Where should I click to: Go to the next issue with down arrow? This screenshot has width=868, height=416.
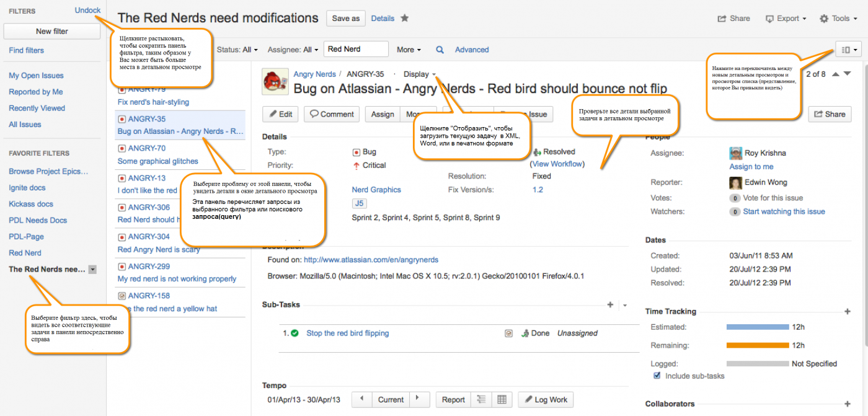pos(848,74)
